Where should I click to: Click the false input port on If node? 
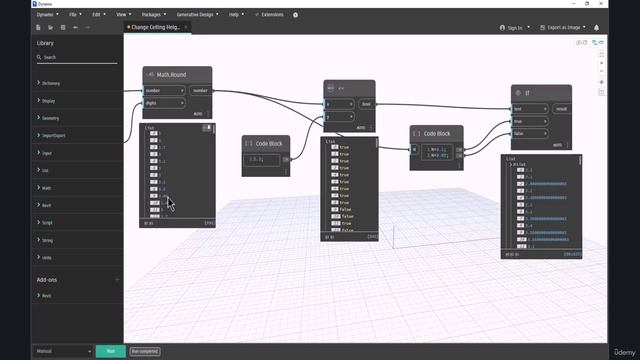pyautogui.click(x=529, y=133)
